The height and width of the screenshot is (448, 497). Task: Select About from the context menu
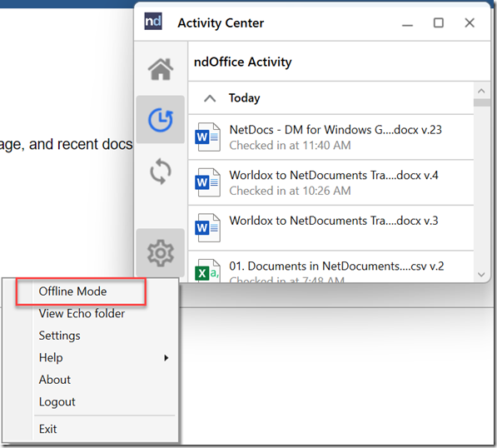click(x=54, y=380)
